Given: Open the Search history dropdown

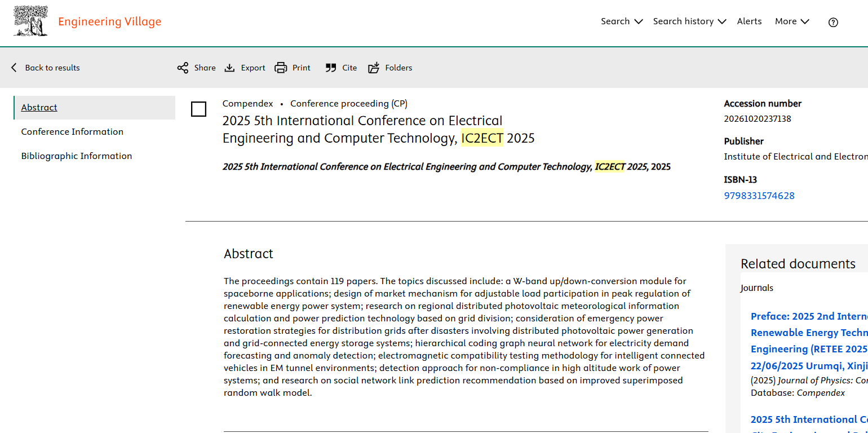Looking at the screenshot, I should tap(689, 21).
